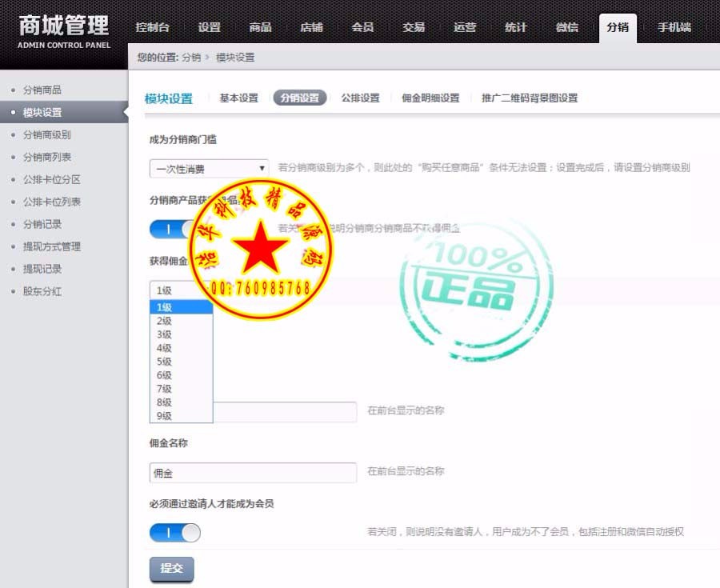Open the 手机端 navigation tab
The width and height of the screenshot is (720, 588).
point(674,27)
